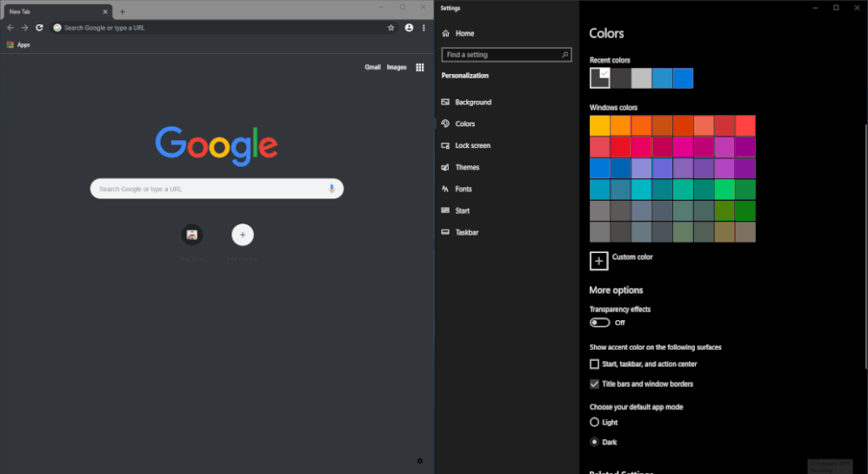Open Start settings
This screenshot has width=868, height=474.
click(x=455, y=210)
